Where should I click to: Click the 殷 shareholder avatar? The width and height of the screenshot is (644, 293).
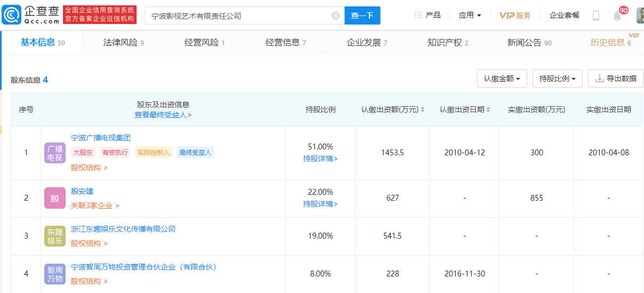[x=54, y=199]
